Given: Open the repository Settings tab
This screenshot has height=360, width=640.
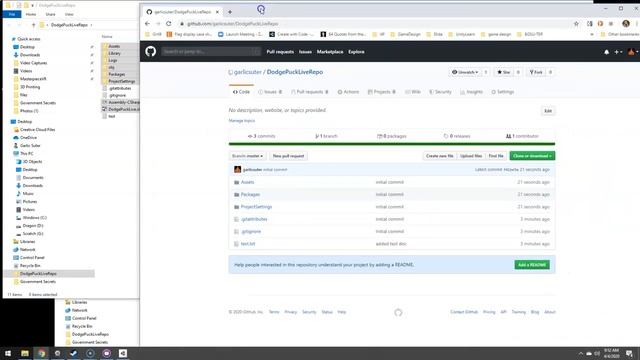Looking at the screenshot, I should pyautogui.click(x=502, y=92).
